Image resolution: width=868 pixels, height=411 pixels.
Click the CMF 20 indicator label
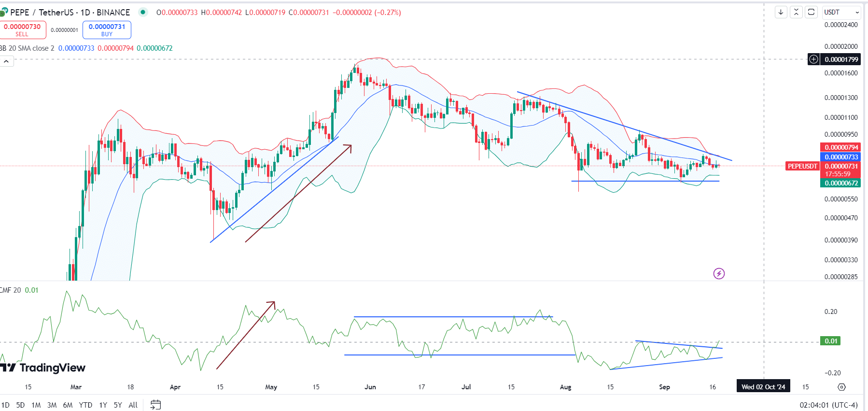click(11, 290)
